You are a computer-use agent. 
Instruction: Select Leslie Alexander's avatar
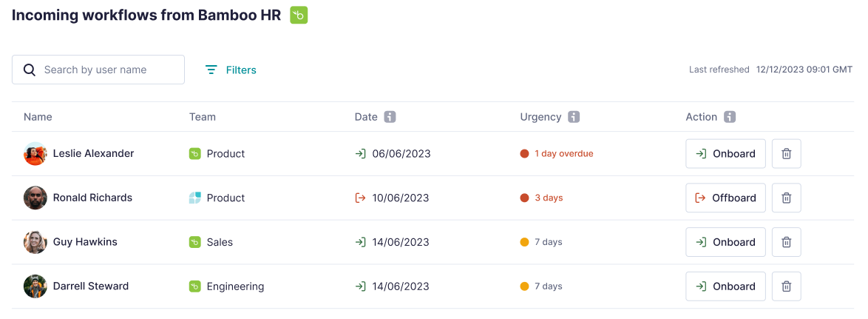(x=35, y=153)
